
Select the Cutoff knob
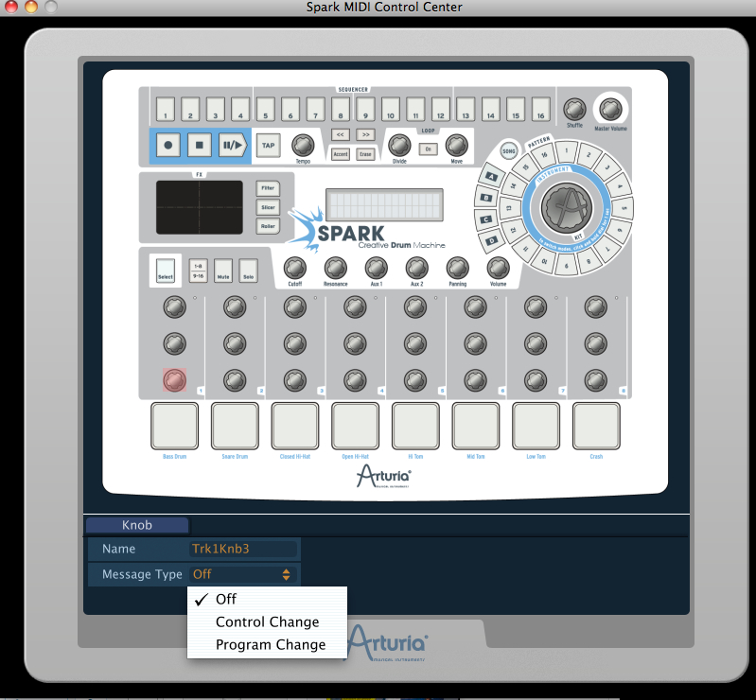coord(295,268)
